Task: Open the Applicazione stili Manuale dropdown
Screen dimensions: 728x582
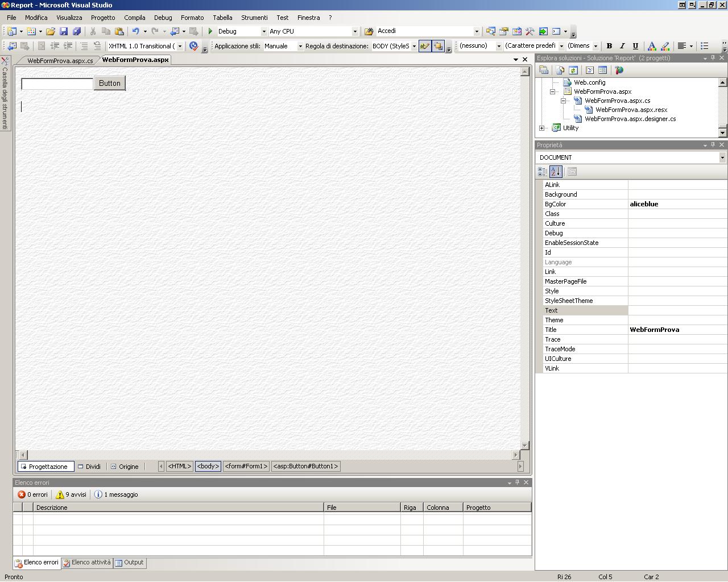Action: pyautogui.click(x=300, y=46)
